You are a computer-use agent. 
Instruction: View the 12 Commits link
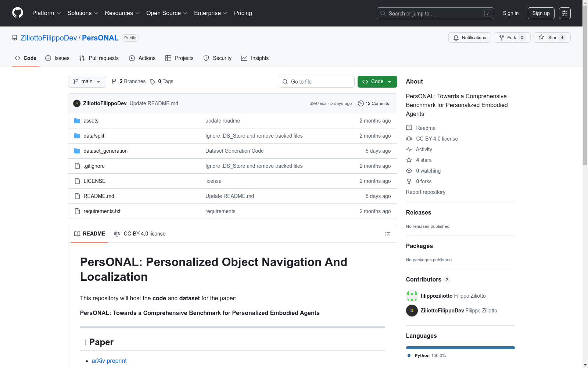[x=373, y=103]
